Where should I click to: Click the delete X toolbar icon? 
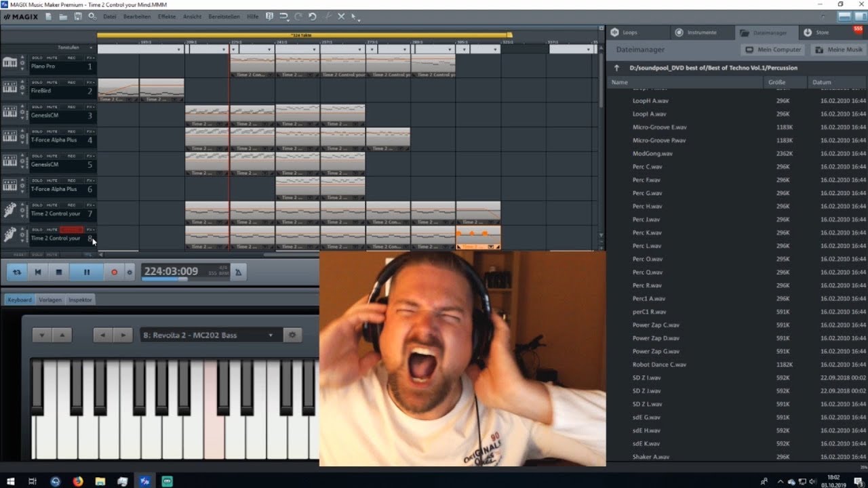coord(341,16)
